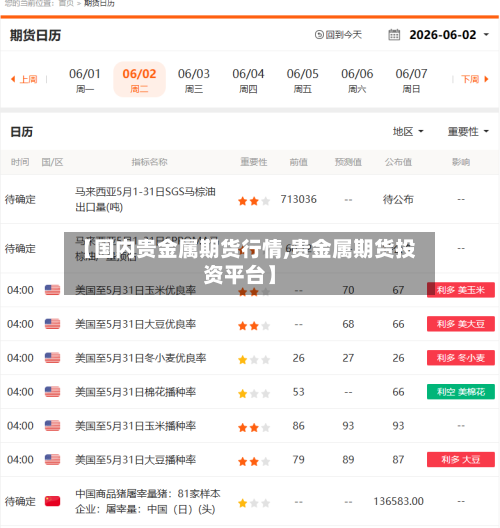Open 中国商品猪屠宰量 81家样本 indicator
Screen dimensions: 500x528
(x=147, y=501)
